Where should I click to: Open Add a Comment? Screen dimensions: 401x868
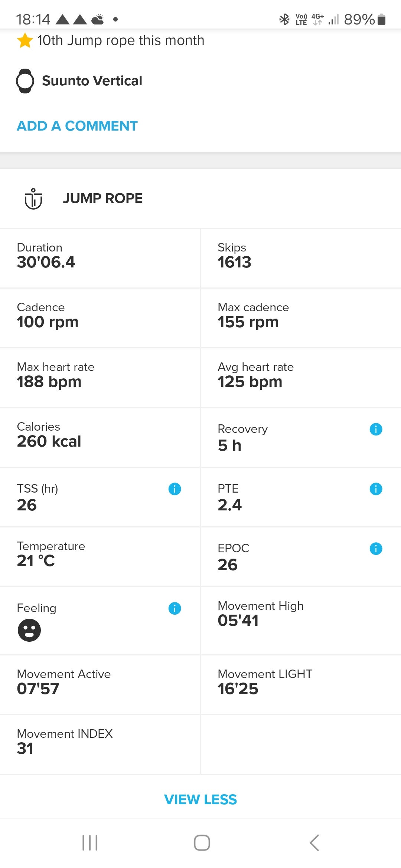(x=77, y=126)
